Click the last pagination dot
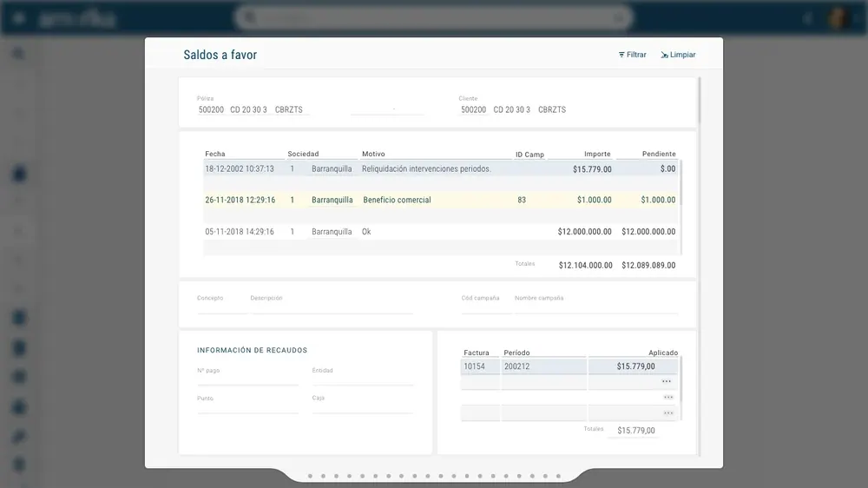The width and height of the screenshot is (868, 488). [558, 476]
